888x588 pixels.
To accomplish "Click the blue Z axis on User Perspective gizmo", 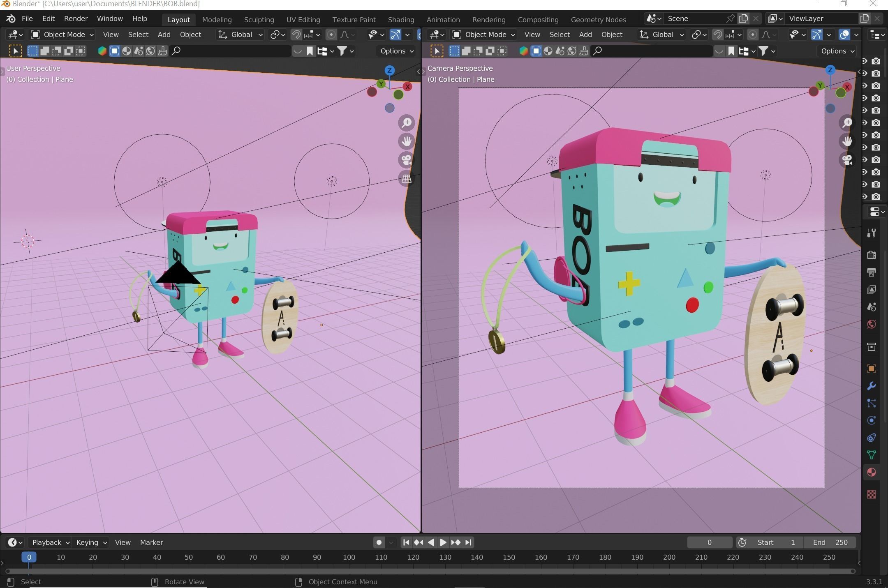I will point(389,70).
